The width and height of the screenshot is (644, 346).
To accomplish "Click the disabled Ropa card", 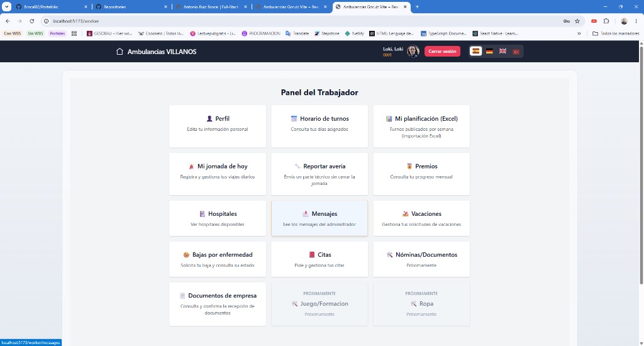I will click(421, 304).
